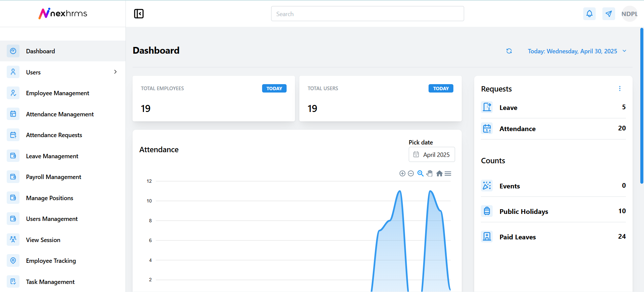The width and height of the screenshot is (644, 292).
Task: Open Payroll Management section
Action: pyautogui.click(x=63, y=177)
